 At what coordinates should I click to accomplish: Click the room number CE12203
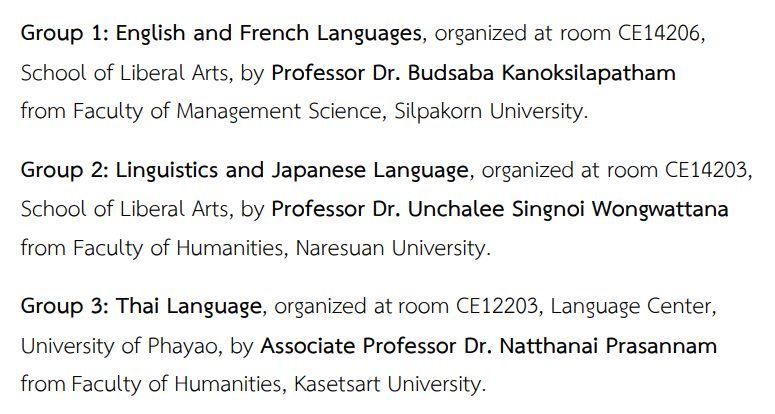[x=497, y=306]
